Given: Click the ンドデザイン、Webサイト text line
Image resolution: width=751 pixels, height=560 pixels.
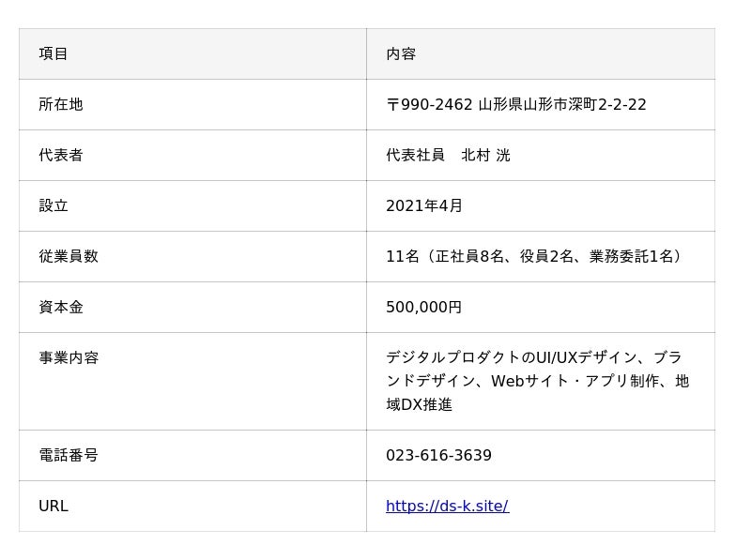Looking at the screenshot, I should [x=537, y=381].
